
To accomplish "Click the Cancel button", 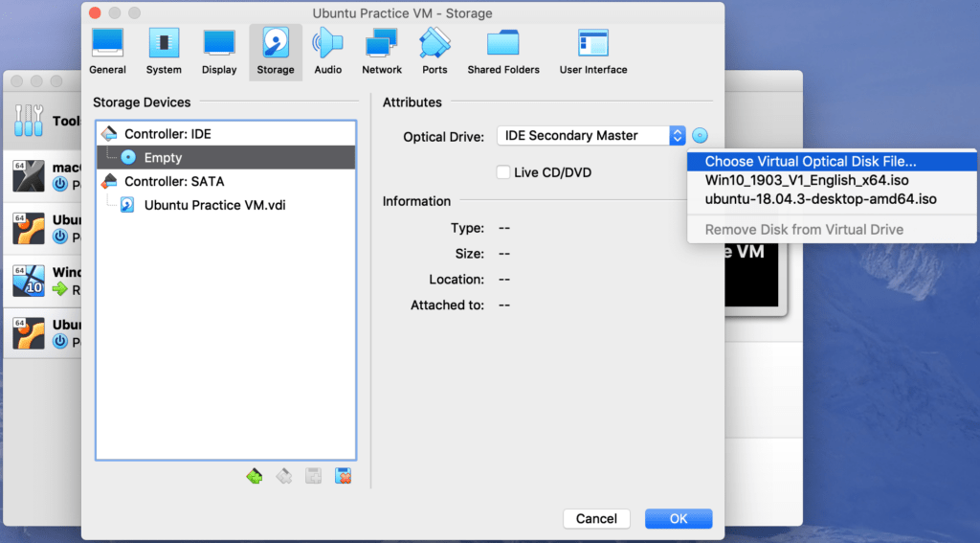I will pyautogui.click(x=596, y=519).
